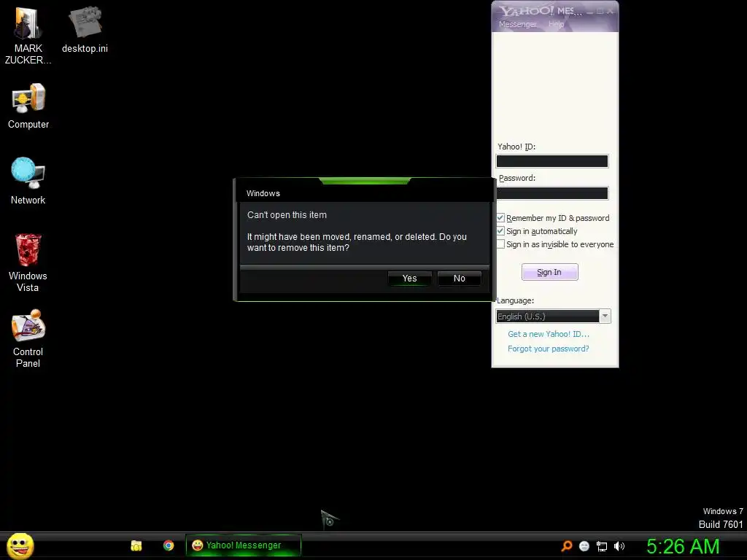This screenshot has width=747, height=560.
Task: Click the Yahoo! ID input field
Action: (552, 161)
